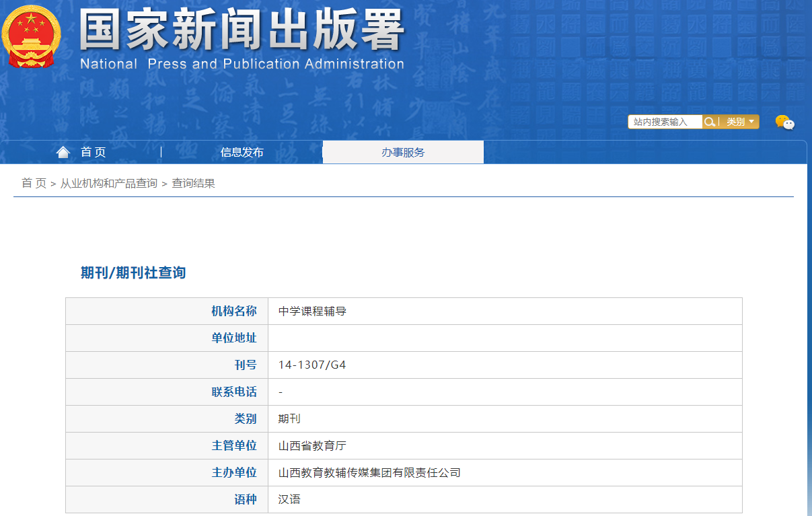Click the 国家新闻出版署 site title
Screen dimensions: 812x516
click(x=242, y=30)
